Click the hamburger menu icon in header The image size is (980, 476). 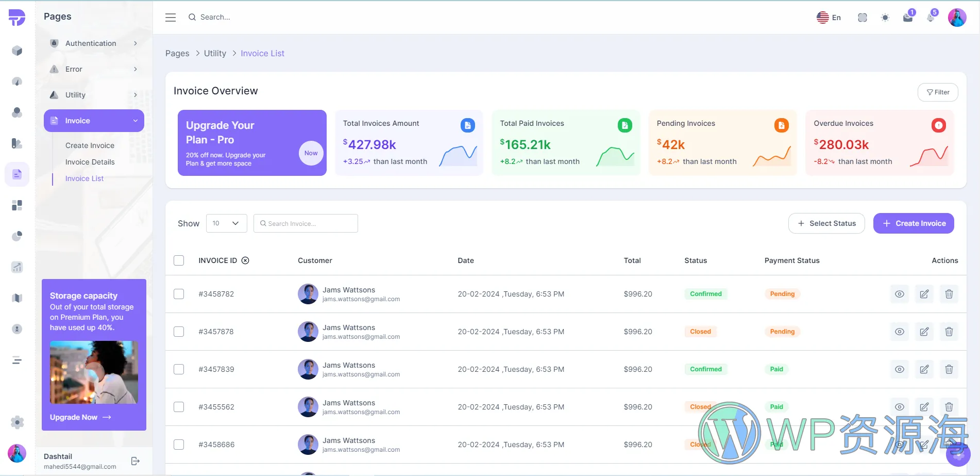point(171,18)
